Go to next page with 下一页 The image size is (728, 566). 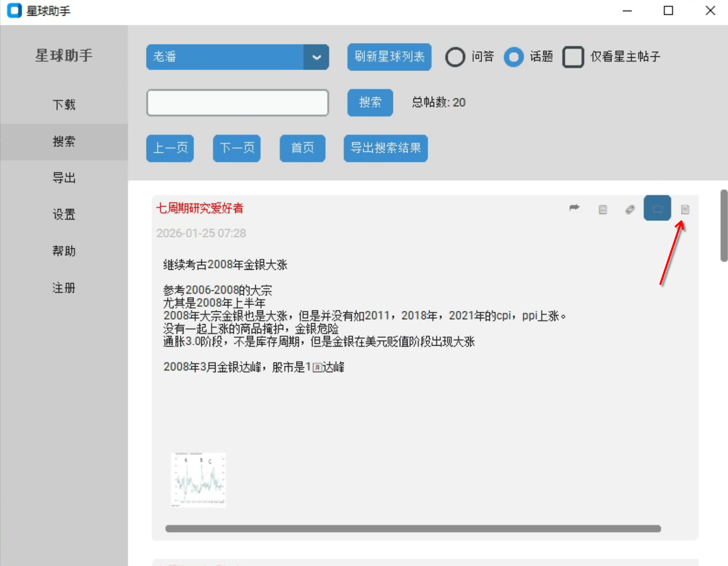click(237, 148)
